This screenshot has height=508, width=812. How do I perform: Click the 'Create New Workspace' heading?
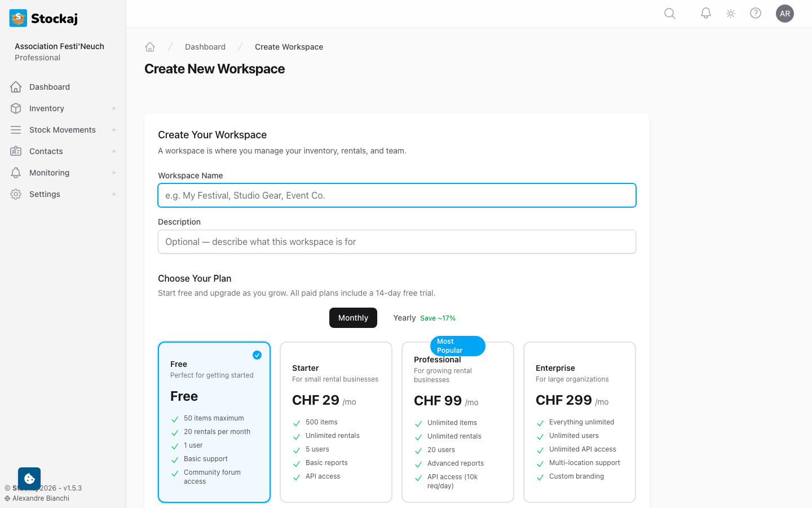click(214, 69)
